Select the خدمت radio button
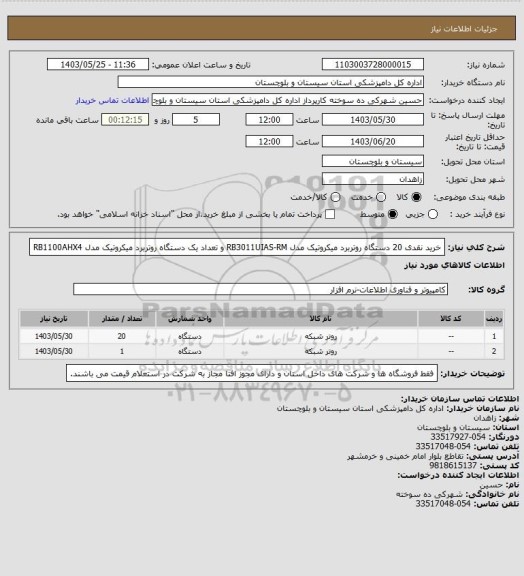 click(381, 197)
